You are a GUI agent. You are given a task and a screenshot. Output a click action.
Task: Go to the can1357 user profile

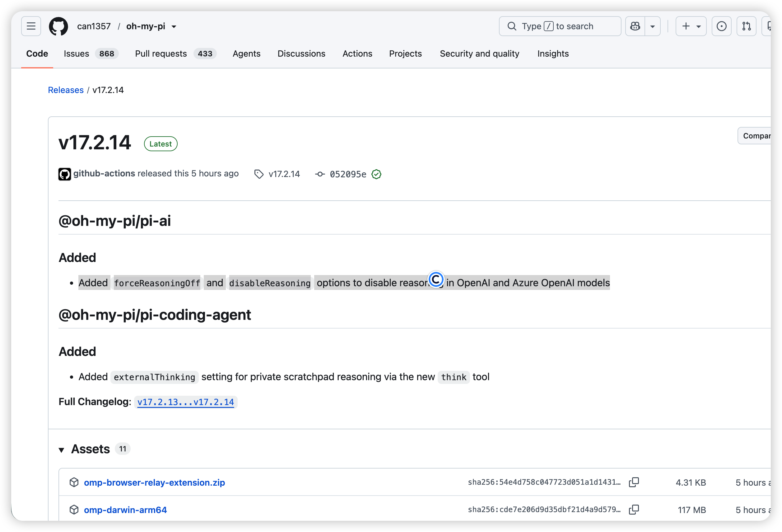(x=94, y=26)
